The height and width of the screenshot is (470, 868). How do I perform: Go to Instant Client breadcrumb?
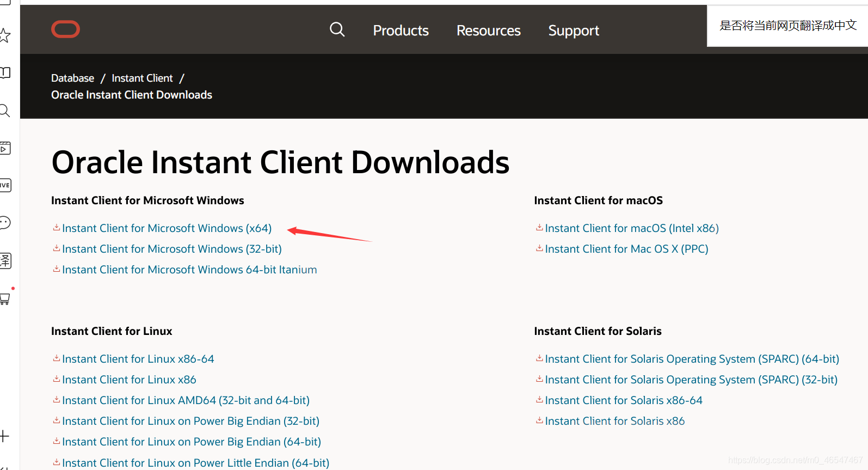[142, 78]
